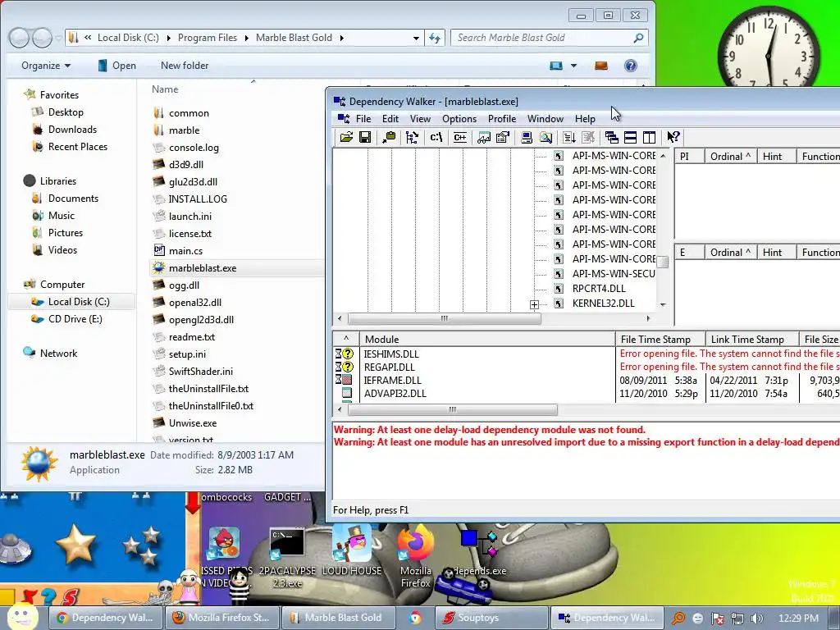
Task: Select RPCRT4.DLL in the module tree
Action: pos(599,288)
